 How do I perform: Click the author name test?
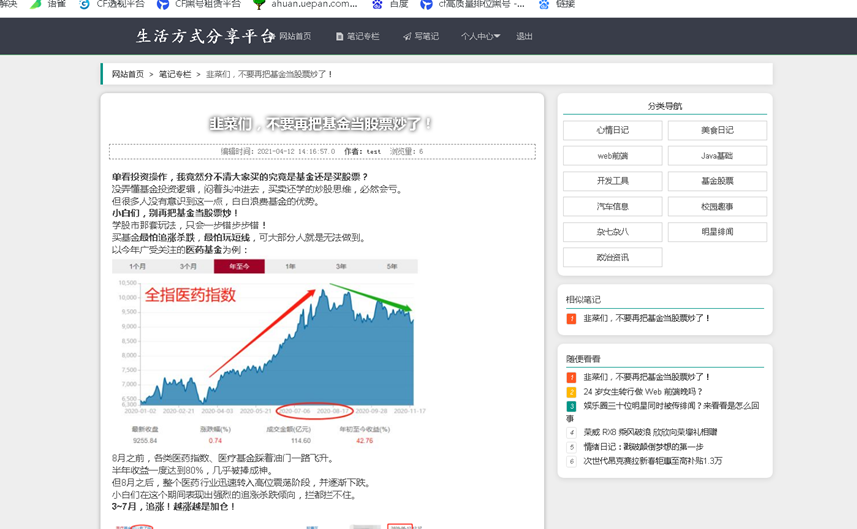tap(374, 151)
